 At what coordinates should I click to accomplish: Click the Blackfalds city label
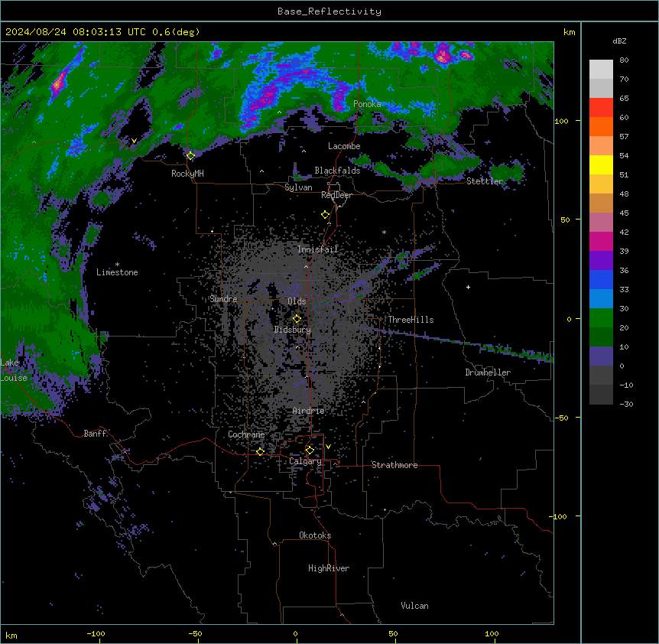(x=337, y=171)
